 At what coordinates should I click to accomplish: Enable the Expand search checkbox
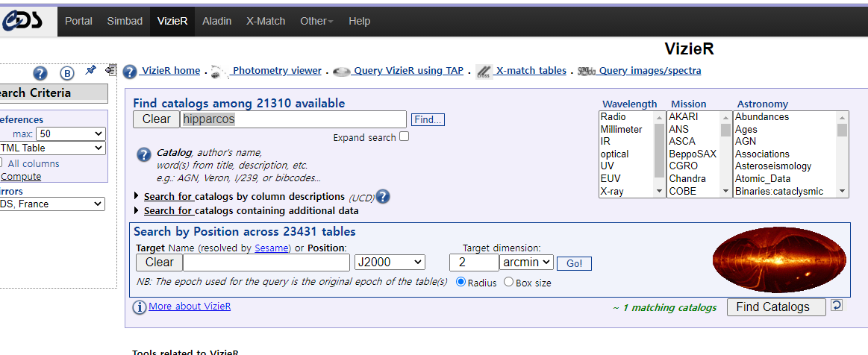(x=404, y=136)
